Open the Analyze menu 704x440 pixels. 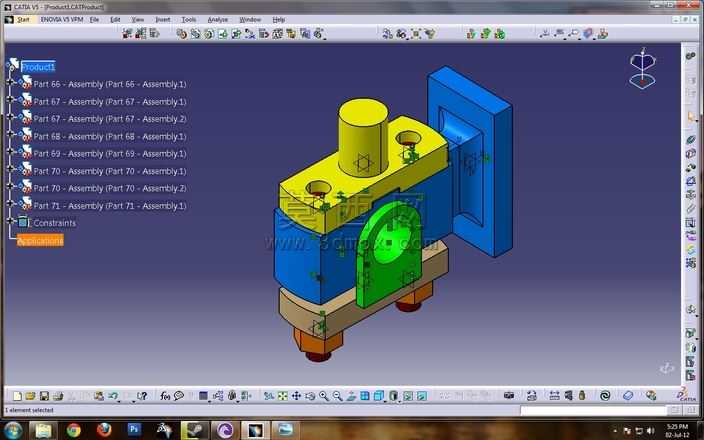[x=218, y=20]
